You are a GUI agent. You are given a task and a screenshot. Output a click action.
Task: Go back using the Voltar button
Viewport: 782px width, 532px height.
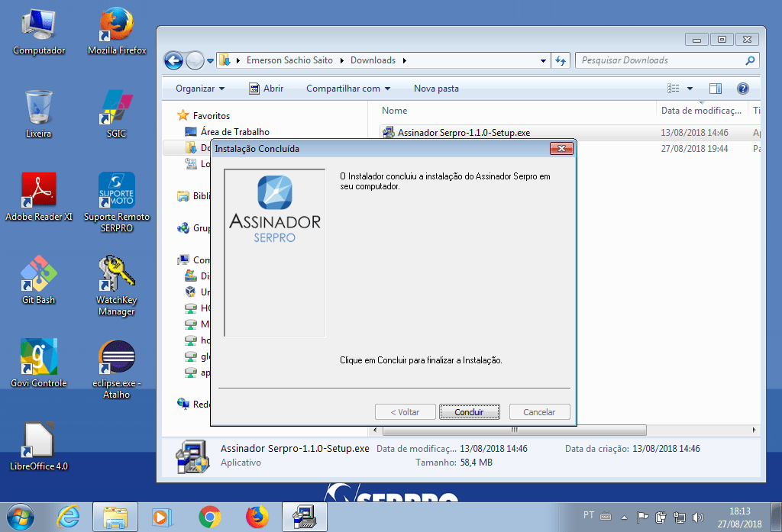[405, 411]
